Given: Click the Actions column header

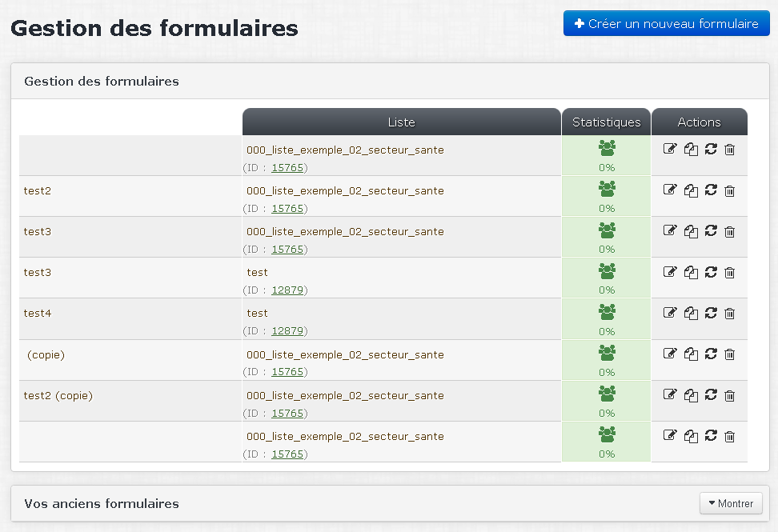Looking at the screenshot, I should tap(699, 122).
